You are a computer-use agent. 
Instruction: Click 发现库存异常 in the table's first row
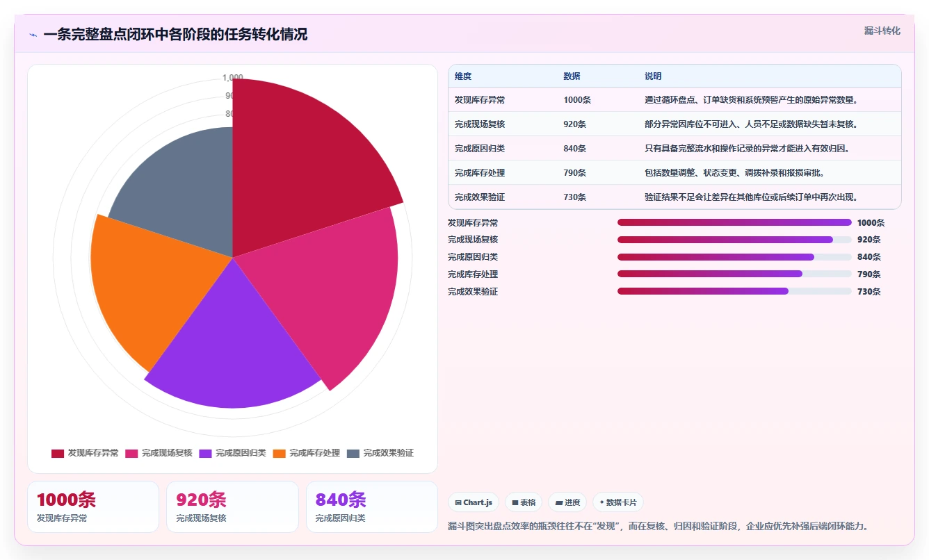(x=480, y=100)
